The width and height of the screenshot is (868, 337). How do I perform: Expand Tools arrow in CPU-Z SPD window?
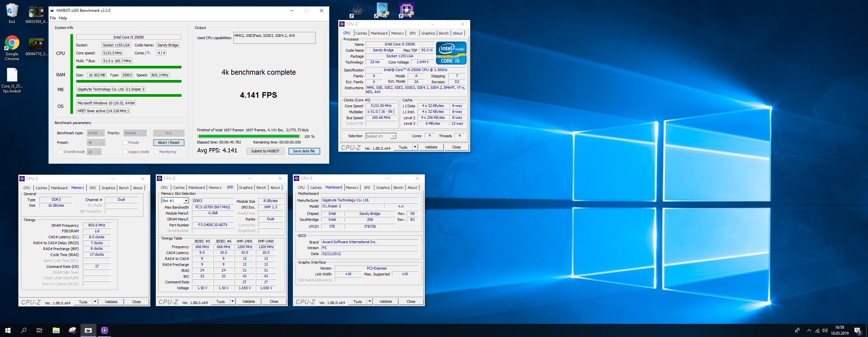tap(232, 301)
